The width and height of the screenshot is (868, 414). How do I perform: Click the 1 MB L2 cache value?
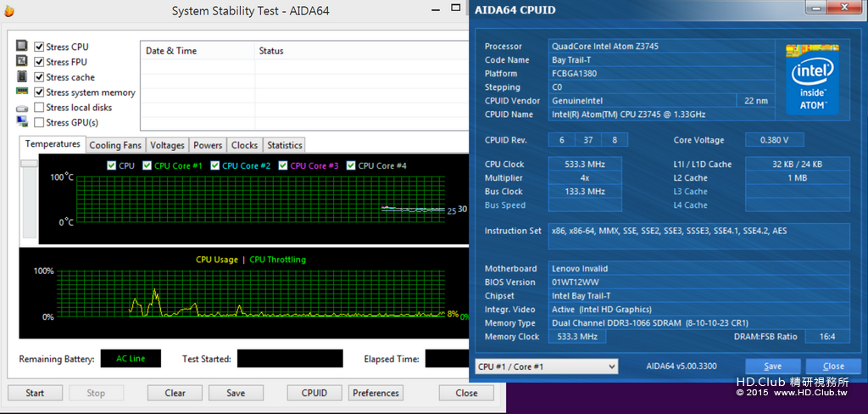coord(797,178)
